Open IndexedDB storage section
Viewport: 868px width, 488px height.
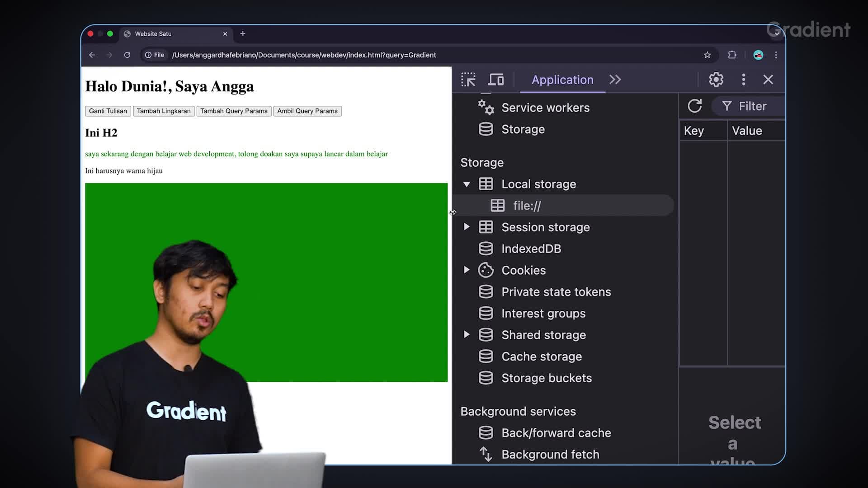(531, 249)
